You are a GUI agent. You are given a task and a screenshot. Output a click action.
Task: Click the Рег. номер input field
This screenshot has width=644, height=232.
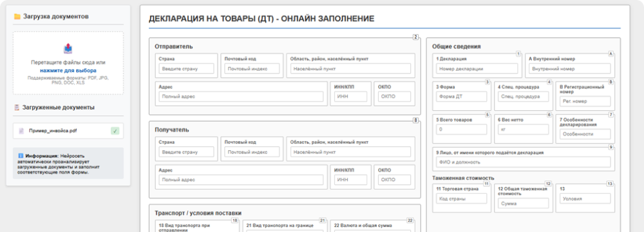pos(585,101)
